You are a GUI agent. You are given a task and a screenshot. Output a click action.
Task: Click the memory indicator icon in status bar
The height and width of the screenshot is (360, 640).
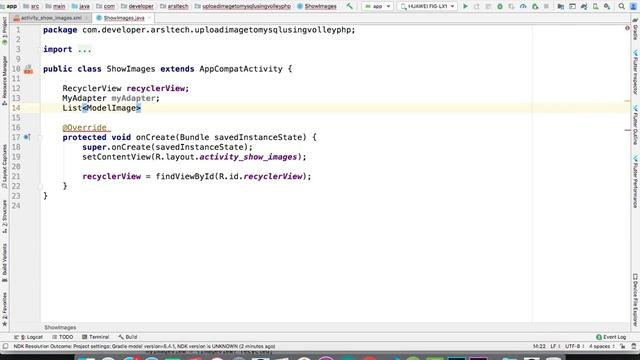[634, 346]
